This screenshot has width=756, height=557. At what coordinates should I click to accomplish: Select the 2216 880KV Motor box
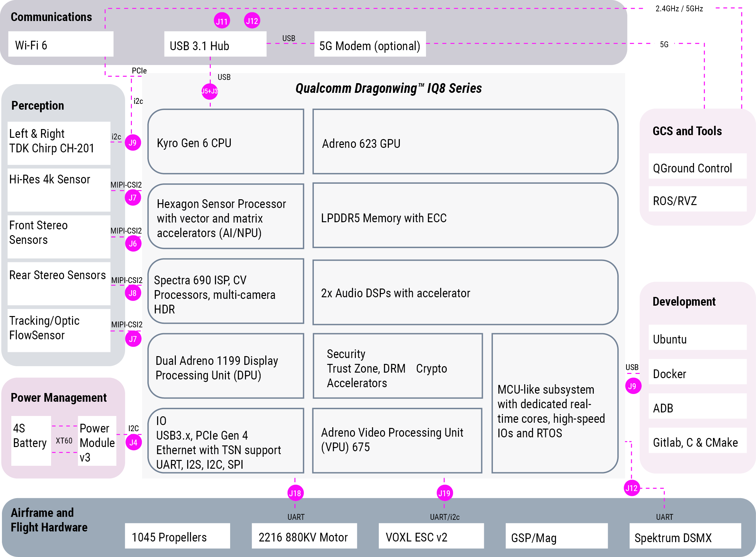[304, 536]
